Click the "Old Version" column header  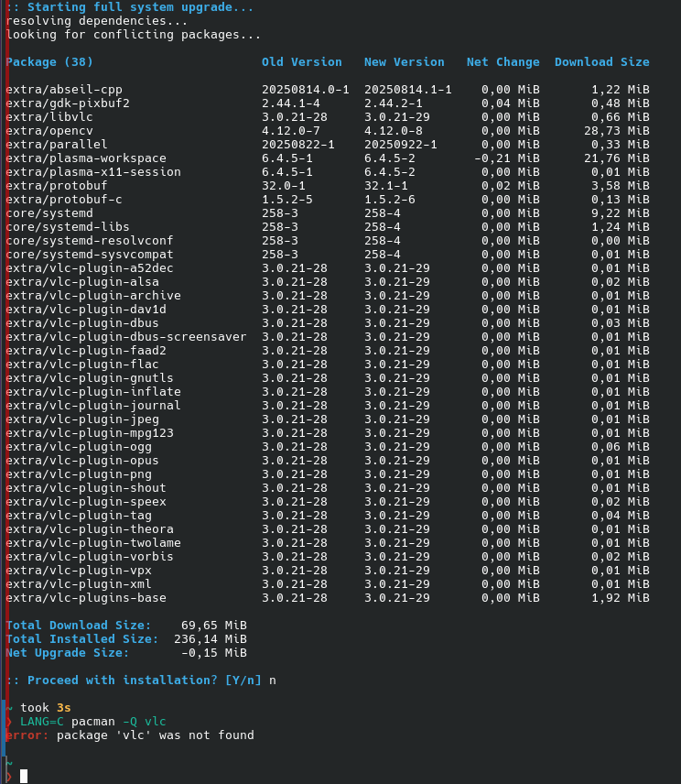coord(301,62)
